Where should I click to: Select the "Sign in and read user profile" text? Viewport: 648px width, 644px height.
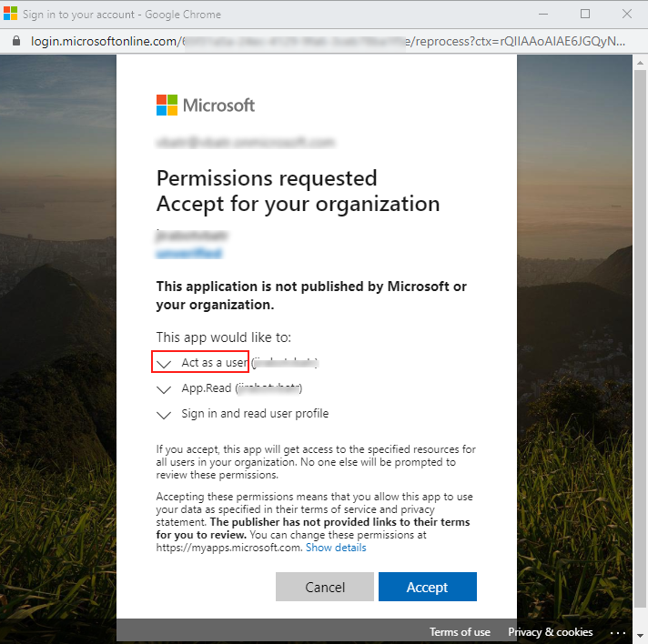255,413
